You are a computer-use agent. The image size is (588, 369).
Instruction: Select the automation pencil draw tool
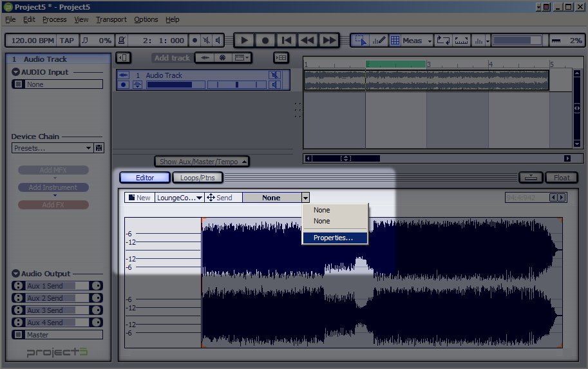(379, 41)
